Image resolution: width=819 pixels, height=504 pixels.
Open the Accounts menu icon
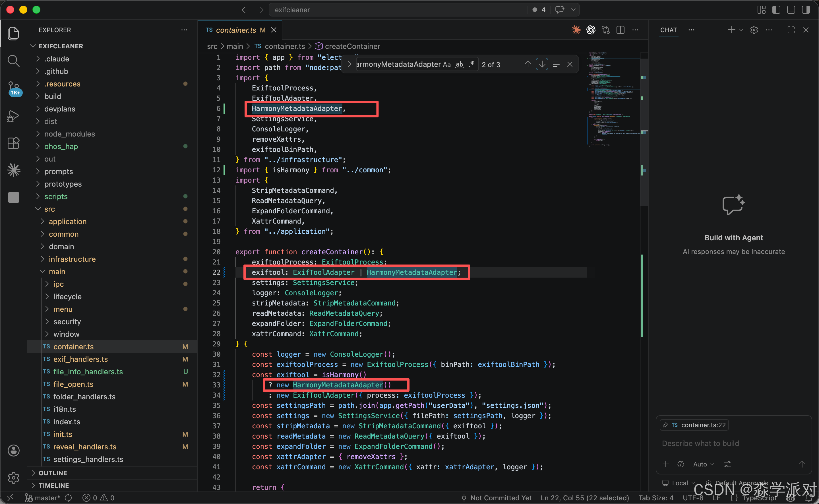click(13, 450)
